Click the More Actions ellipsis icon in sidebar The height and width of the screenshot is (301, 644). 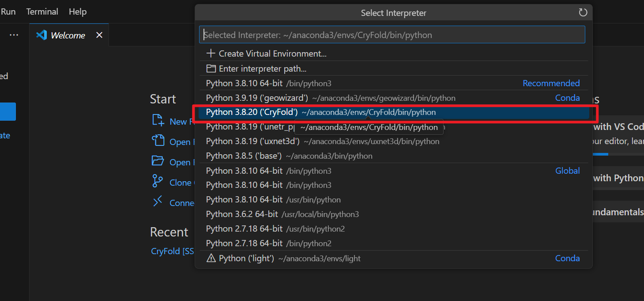coord(14,35)
